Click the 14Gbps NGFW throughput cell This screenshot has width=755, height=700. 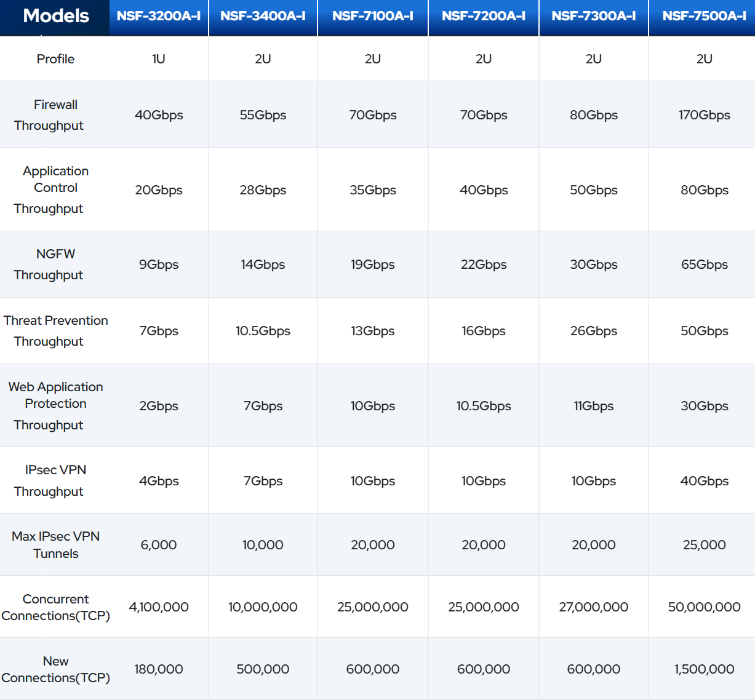click(263, 264)
